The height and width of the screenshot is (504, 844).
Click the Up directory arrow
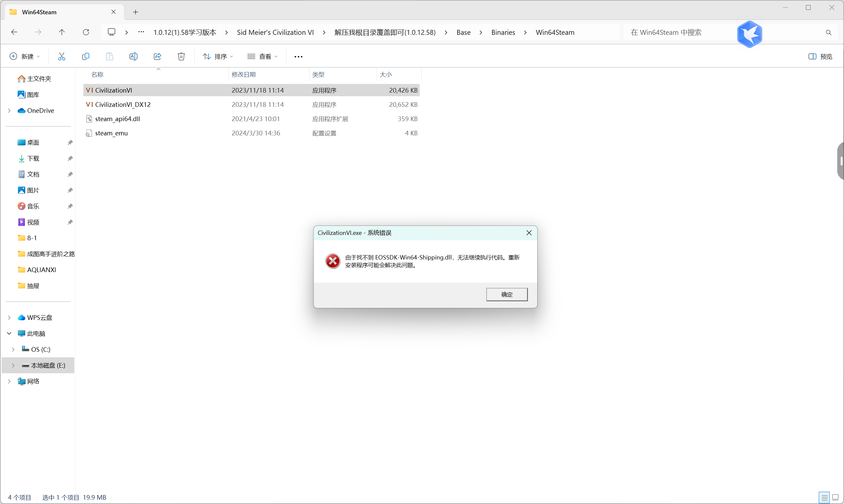62,32
